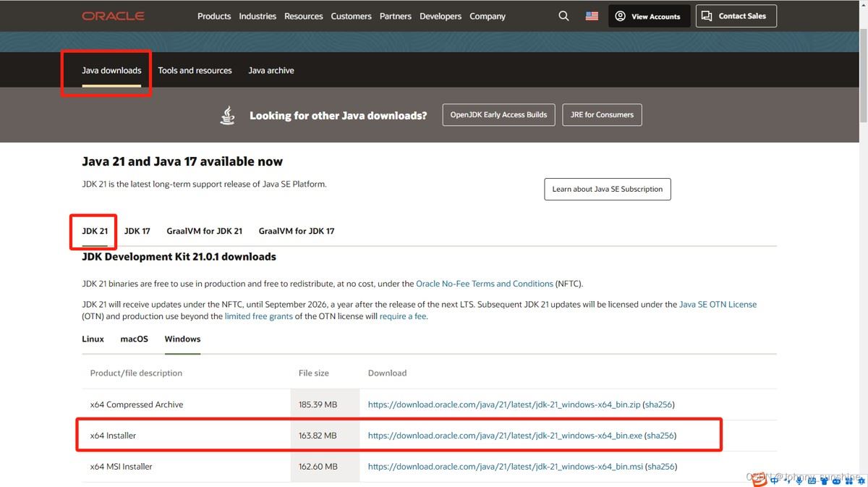Click the Sogou input method logo
868x487 pixels.
click(x=759, y=479)
